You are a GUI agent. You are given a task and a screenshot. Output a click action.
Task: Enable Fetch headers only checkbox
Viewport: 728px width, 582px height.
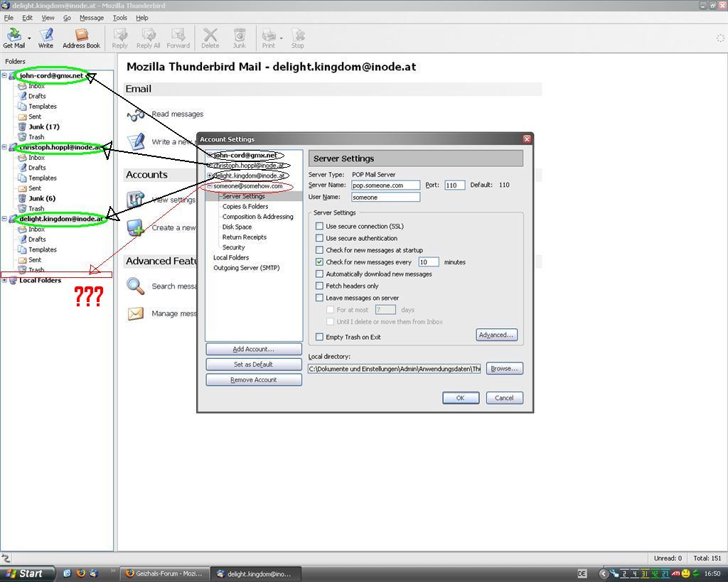(x=319, y=286)
